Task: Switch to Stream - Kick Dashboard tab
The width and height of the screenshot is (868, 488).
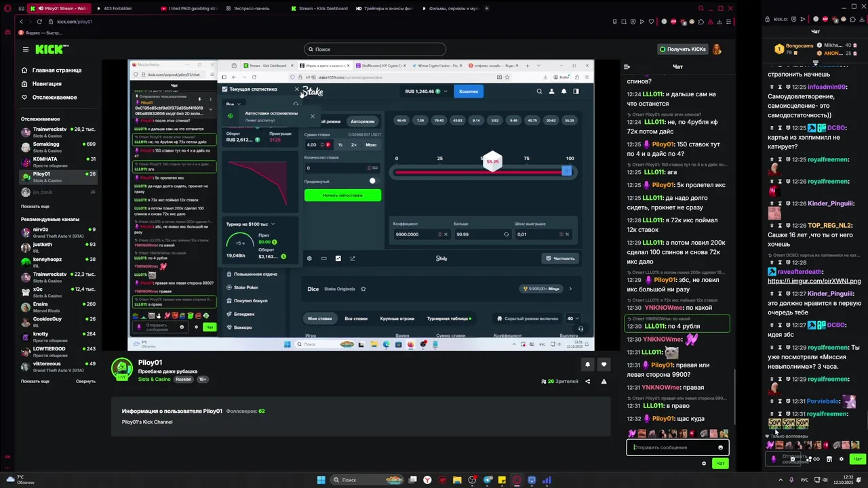Action: coord(319,8)
